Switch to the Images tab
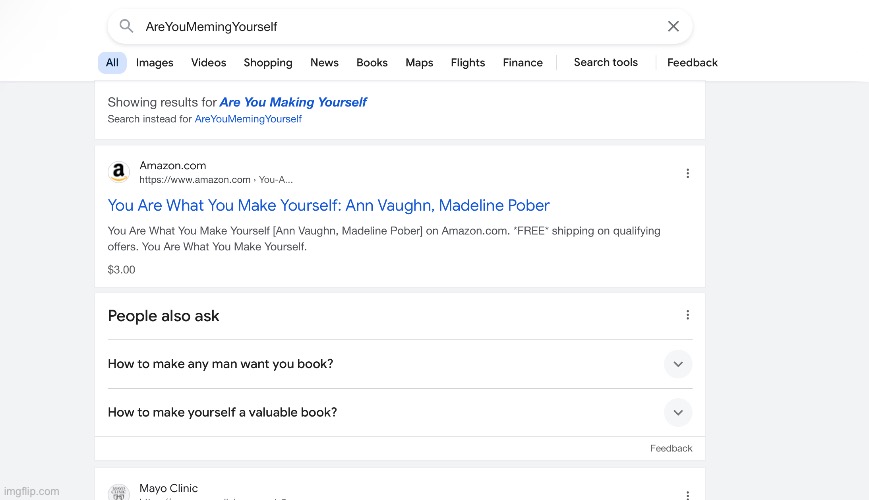 pos(155,63)
